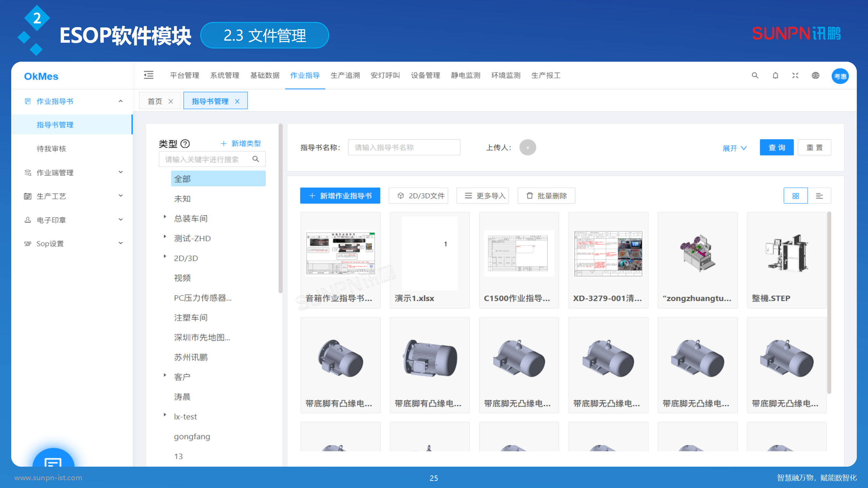The height and width of the screenshot is (488, 868).
Task: Expand the 总装车间 tree node
Action: [165, 218]
